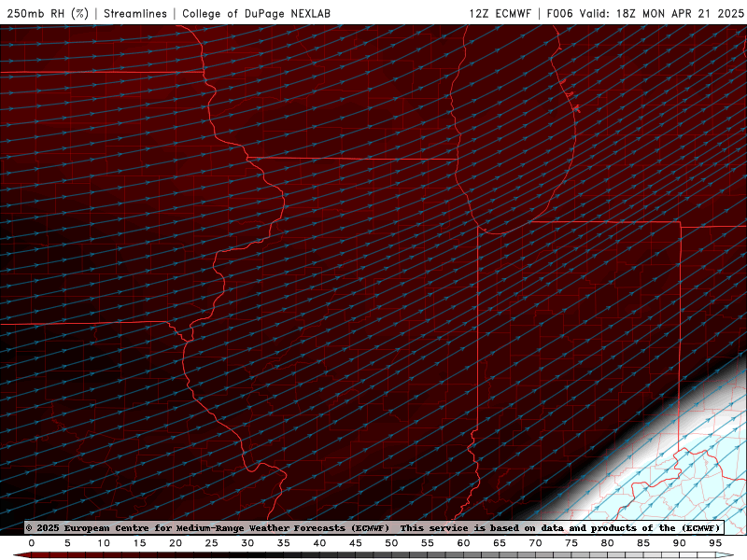This screenshot has width=747, height=560.
Task: Click the white right end of colorbar
Action: 725,555
